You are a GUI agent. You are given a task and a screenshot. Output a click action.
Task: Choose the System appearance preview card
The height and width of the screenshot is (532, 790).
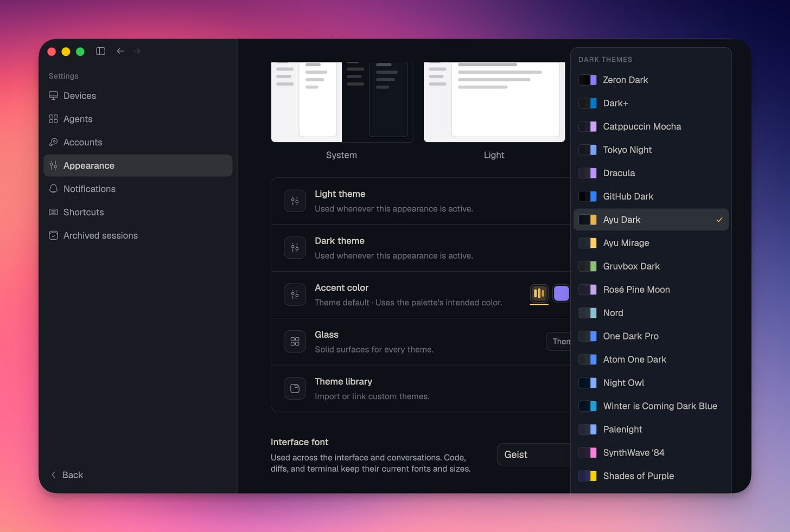tap(342, 102)
